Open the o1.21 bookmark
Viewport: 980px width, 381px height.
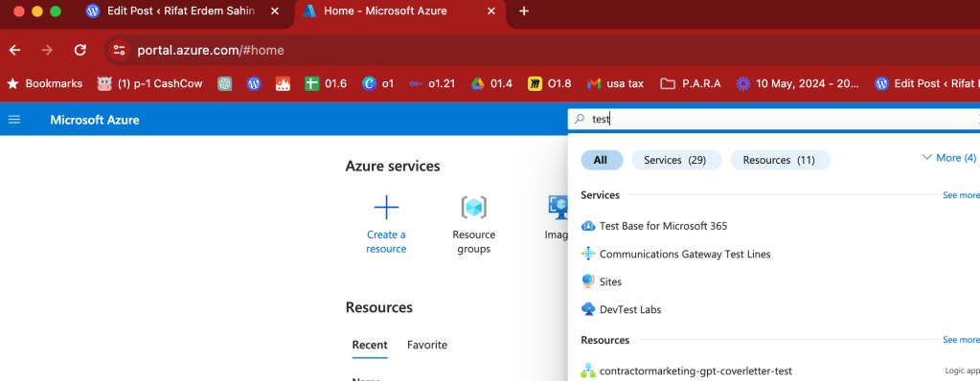(x=432, y=83)
